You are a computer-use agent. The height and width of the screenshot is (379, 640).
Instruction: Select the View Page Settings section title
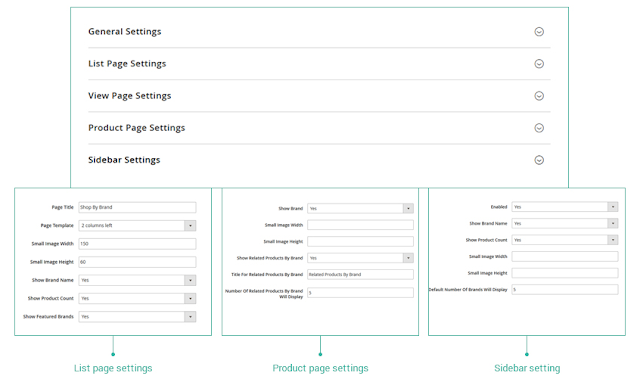point(129,96)
